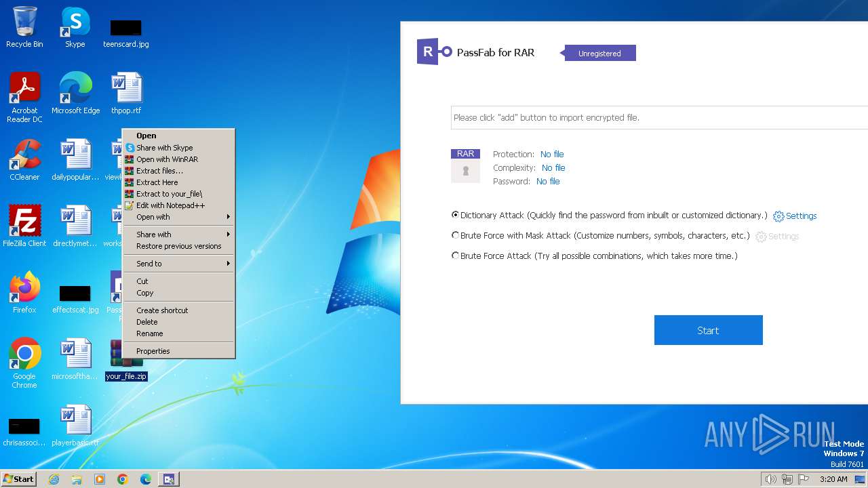Click Show desktop button in tray corner

click(x=860, y=479)
